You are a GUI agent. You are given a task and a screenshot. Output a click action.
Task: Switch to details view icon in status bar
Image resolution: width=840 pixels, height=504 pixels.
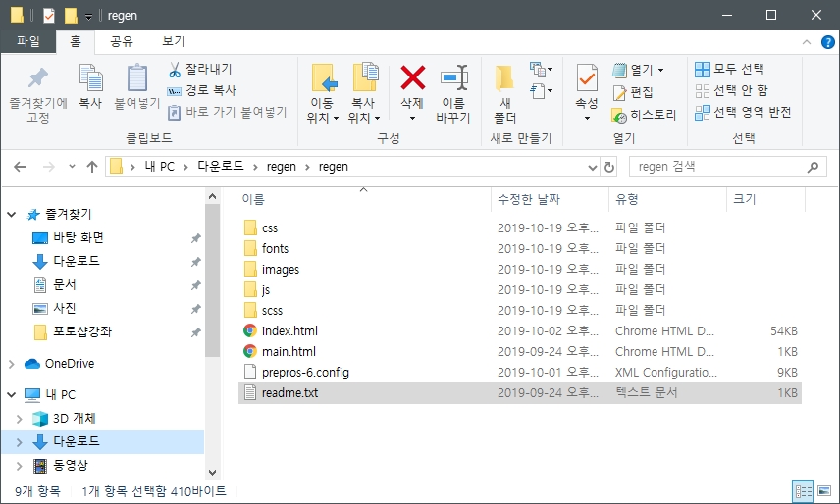(803, 490)
